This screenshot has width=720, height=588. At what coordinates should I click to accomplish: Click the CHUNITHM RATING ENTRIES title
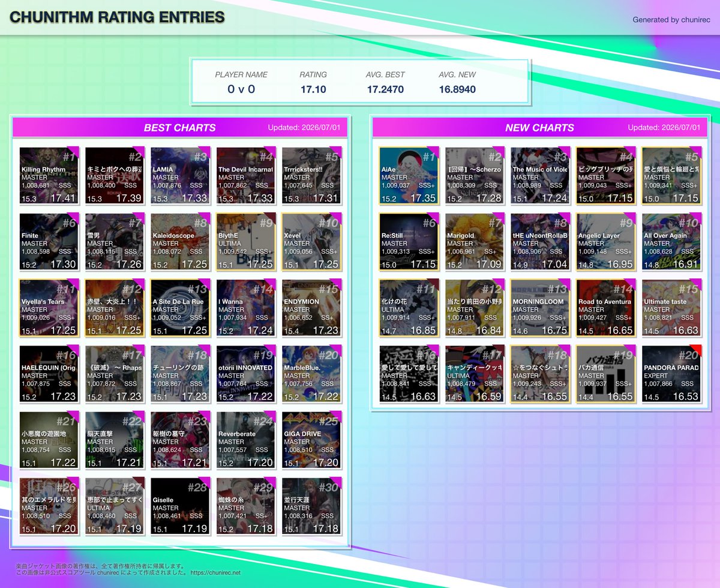tap(117, 17)
